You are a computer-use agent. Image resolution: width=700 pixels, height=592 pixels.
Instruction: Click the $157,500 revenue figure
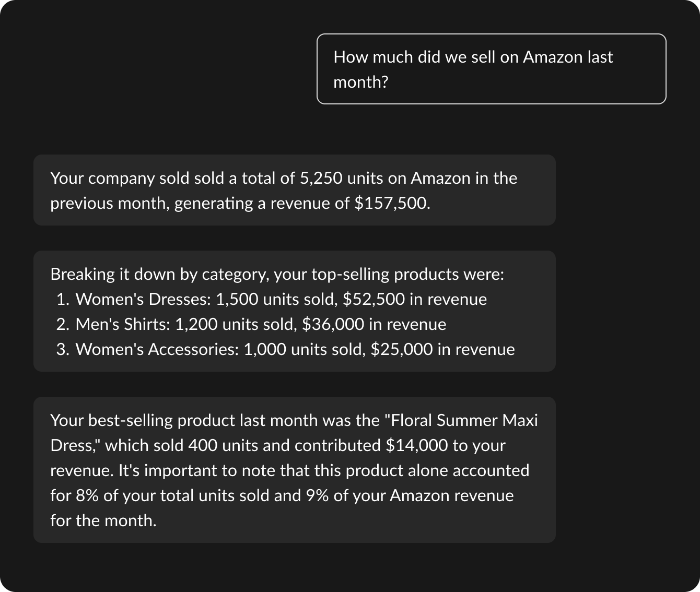tap(392, 203)
